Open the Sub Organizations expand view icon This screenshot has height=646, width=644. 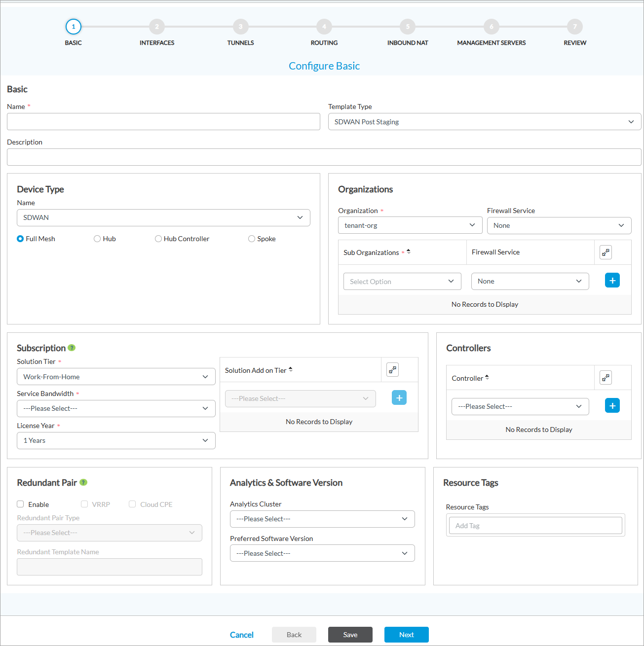point(606,251)
